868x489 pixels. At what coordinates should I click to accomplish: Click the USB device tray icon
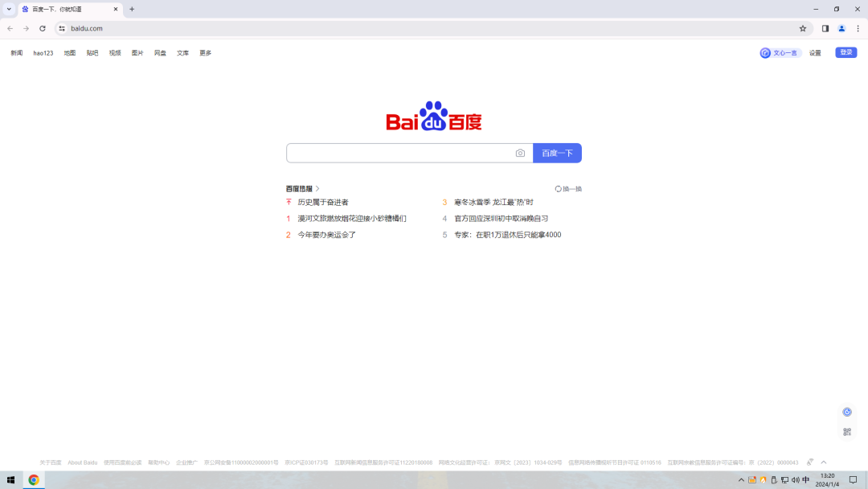click(x=774, y=480)
